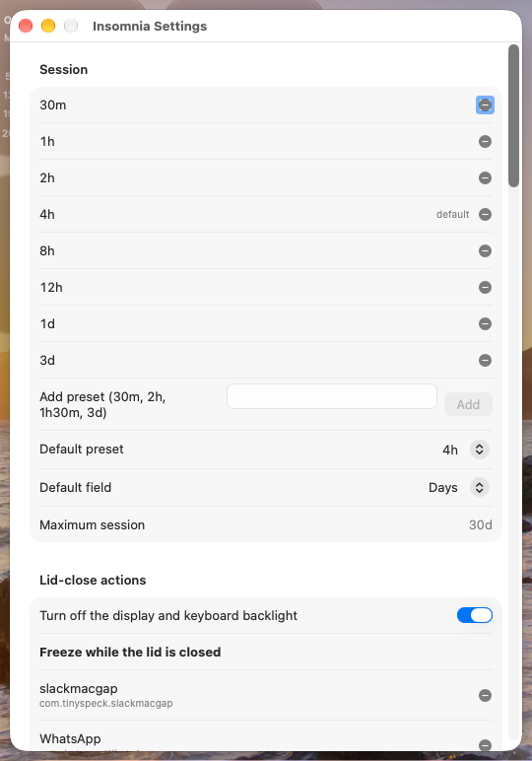This screenshot has height=761, width=532.
Task: Remove the 1h session preset
Action: [485, 141]
